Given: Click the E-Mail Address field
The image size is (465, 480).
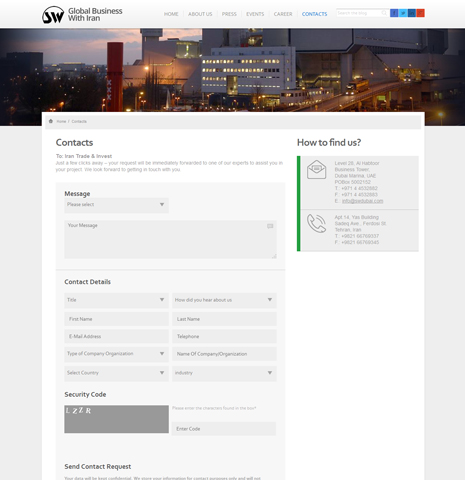Looking at the screenshot, I should tap(116, 336).
